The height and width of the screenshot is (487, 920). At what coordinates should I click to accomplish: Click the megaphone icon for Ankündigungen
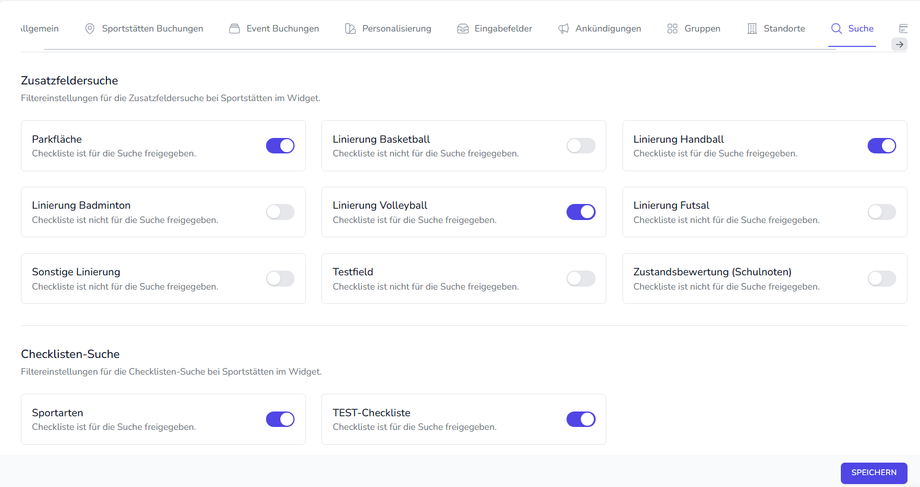click(x=564, y=29)
